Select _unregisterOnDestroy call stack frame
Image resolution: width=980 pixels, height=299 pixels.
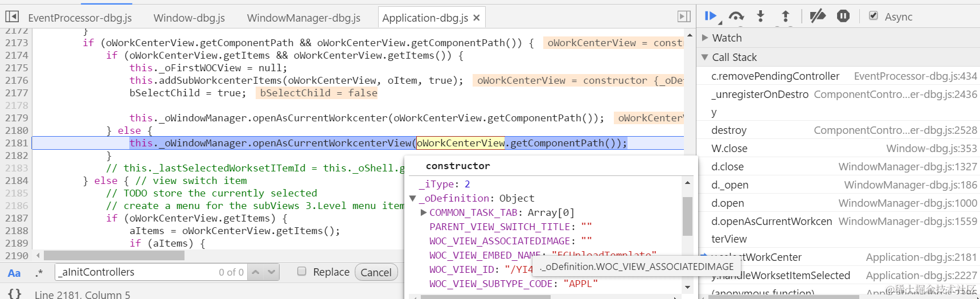[838, 103]
